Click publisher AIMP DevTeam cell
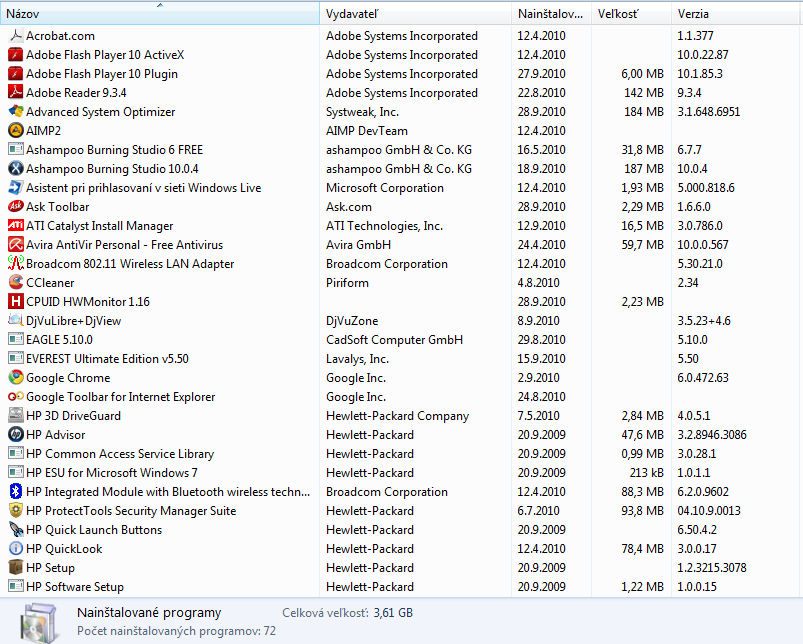 click(367, 131)
